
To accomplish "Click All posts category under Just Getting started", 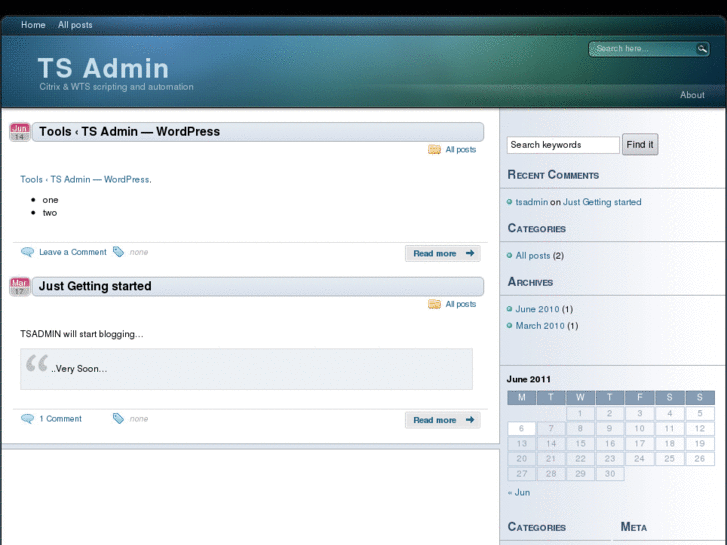I will (x=461, y=304).
